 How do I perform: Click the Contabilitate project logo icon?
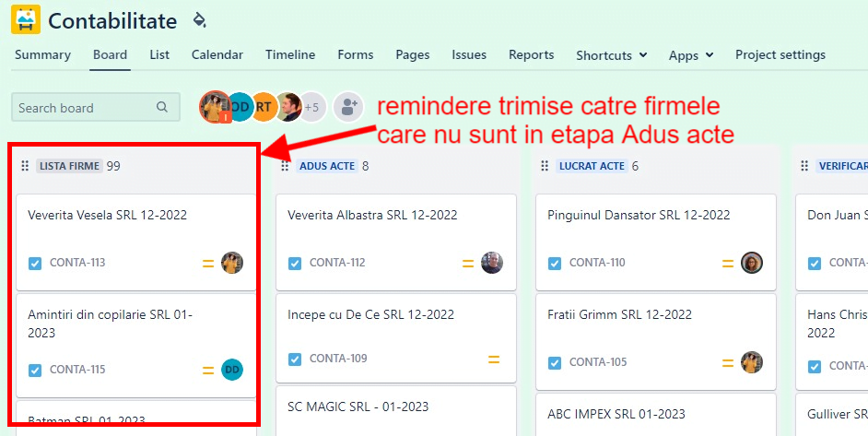26,19
